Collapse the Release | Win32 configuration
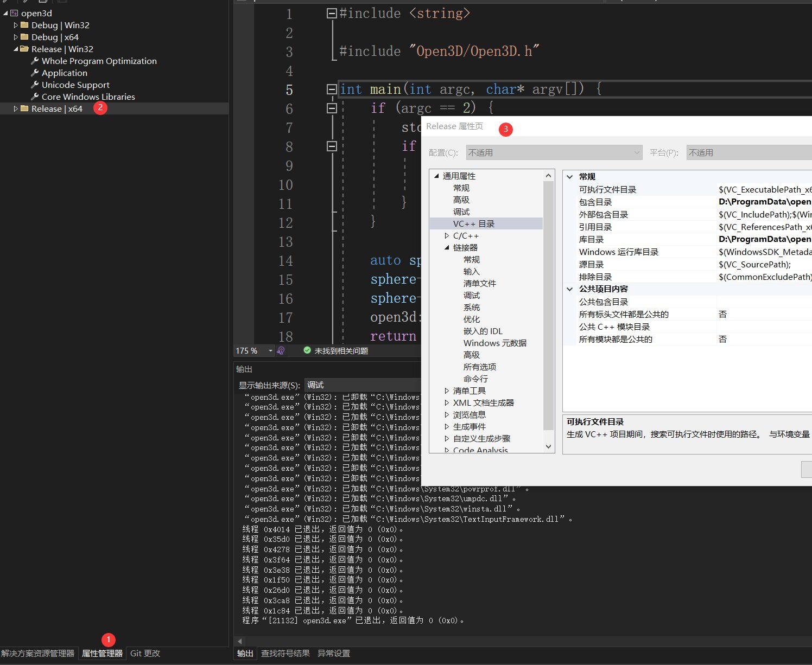The width and height of the screenshot is (812, 665). [16, 49]
